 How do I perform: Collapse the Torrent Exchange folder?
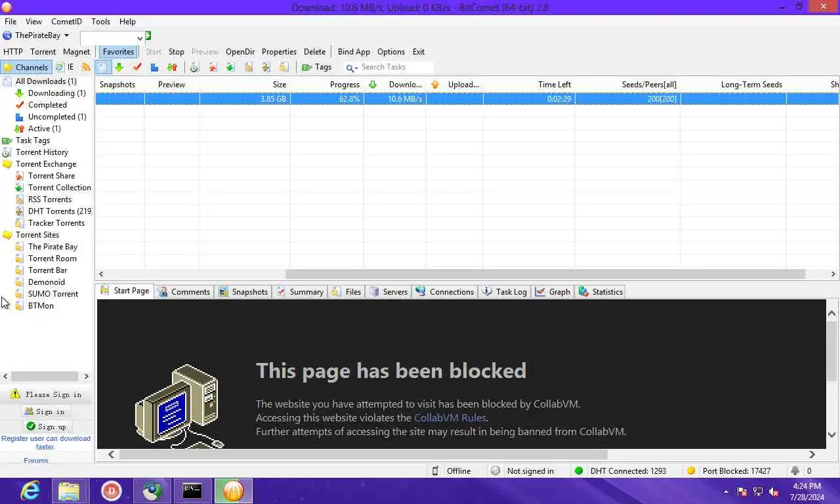click(45, 164)
